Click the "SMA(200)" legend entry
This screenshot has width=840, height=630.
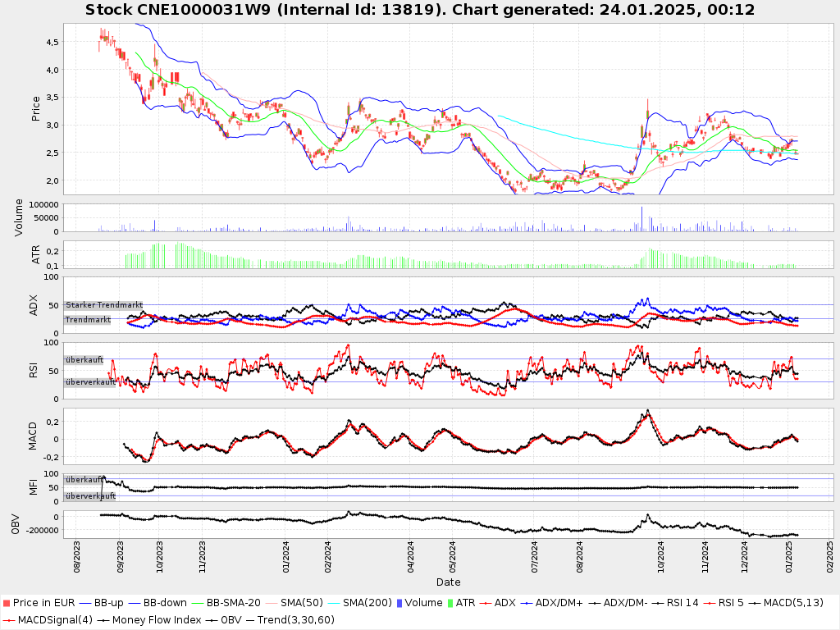367,603
